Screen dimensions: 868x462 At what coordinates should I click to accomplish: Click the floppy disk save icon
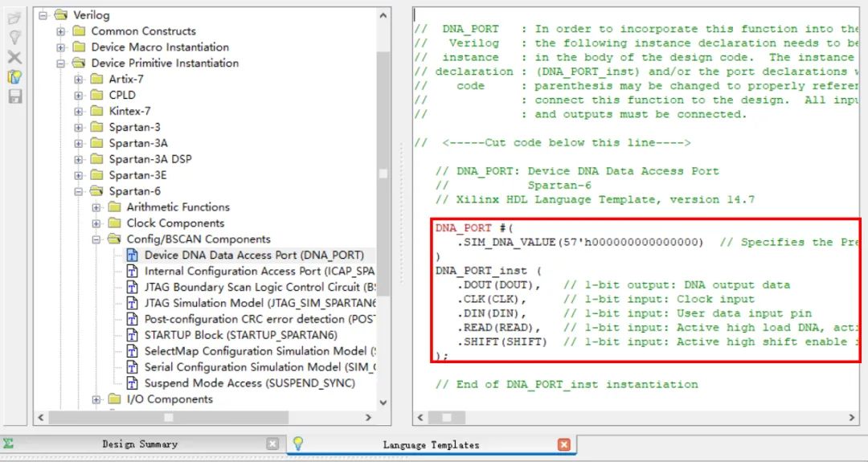point(14,96)
